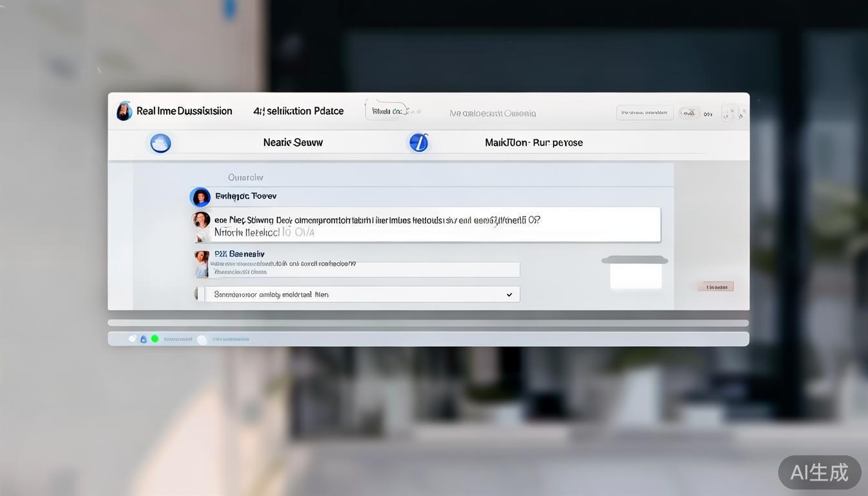Toggle the white circle in middle of bottom bar

(x=202, y=339)
